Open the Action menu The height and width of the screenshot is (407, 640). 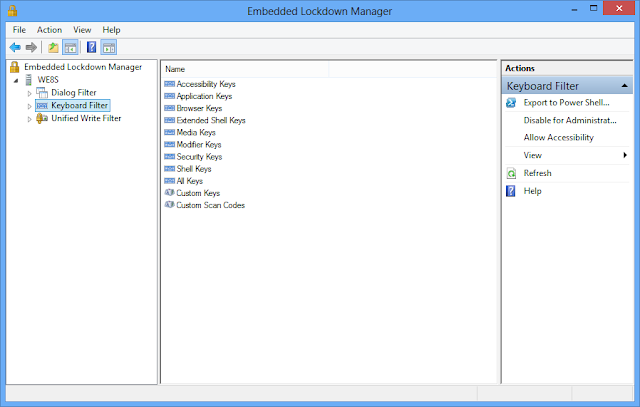click(49, 30)
